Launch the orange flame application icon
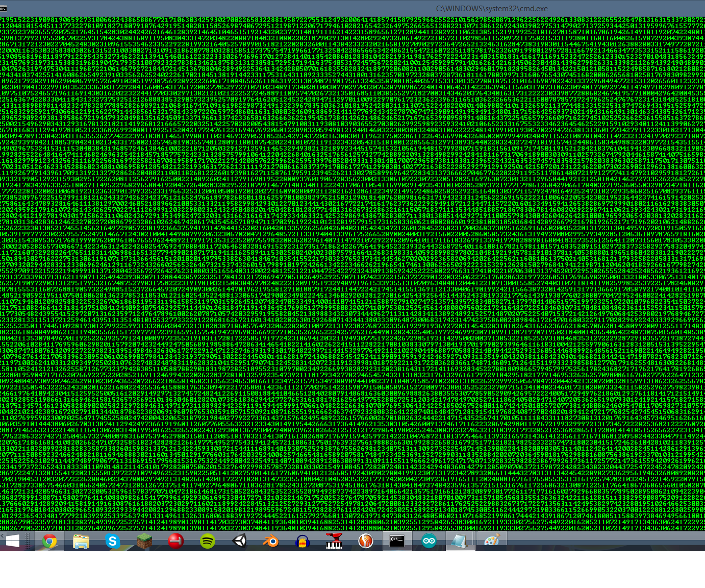This screenshot has height=588, width=705. (x=365, y=542)
